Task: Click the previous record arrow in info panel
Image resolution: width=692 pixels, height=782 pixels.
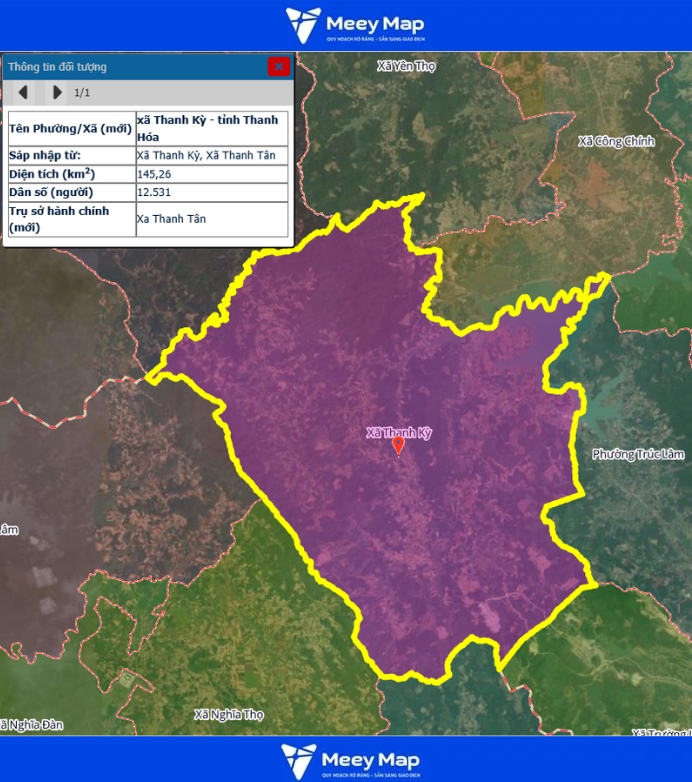Action: point(22,93)
